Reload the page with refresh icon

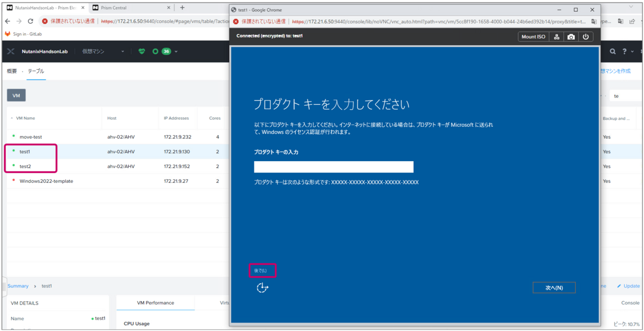31,21
